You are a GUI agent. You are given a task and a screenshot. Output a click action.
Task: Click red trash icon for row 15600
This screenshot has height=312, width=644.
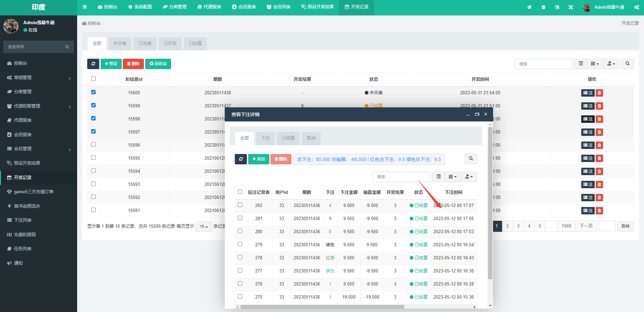pos(599,93)
